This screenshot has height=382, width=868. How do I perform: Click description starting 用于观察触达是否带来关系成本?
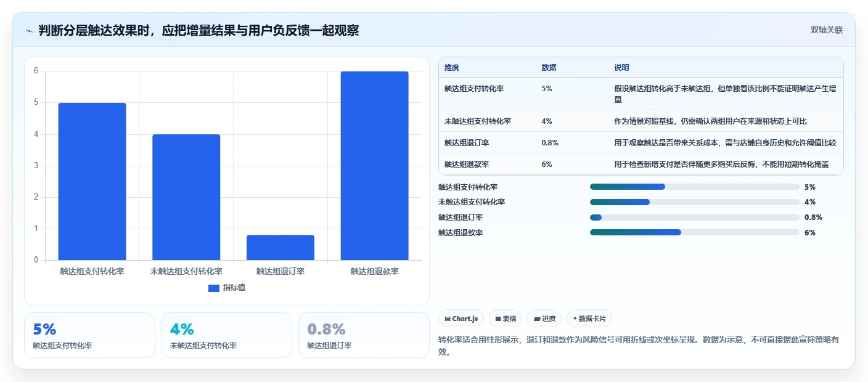[x=725, y=143]
